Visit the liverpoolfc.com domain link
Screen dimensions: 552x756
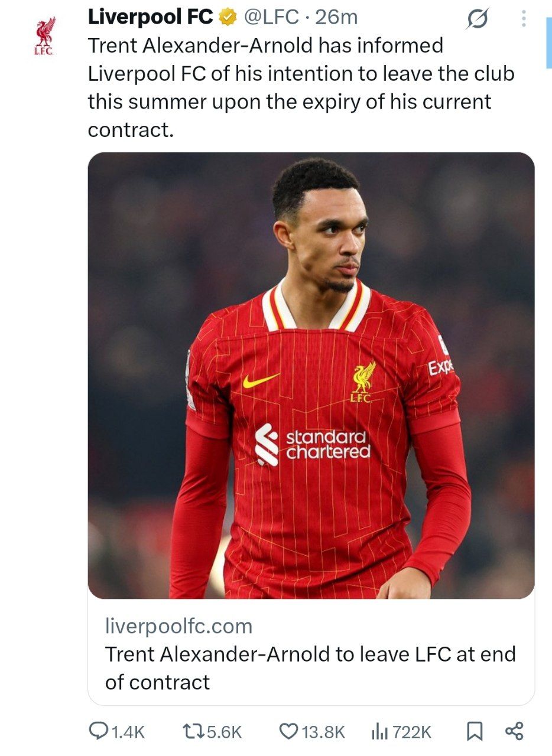[178, 625]
